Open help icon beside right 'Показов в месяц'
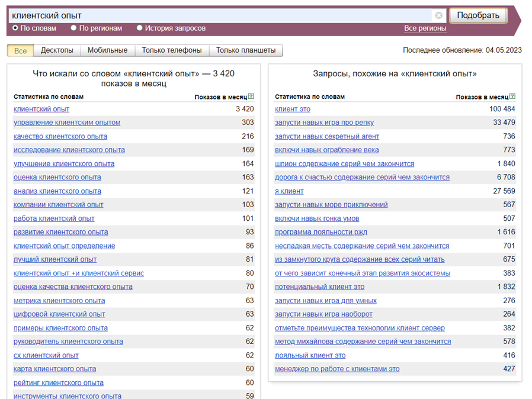The image size is (532, 399). [512, 96]
